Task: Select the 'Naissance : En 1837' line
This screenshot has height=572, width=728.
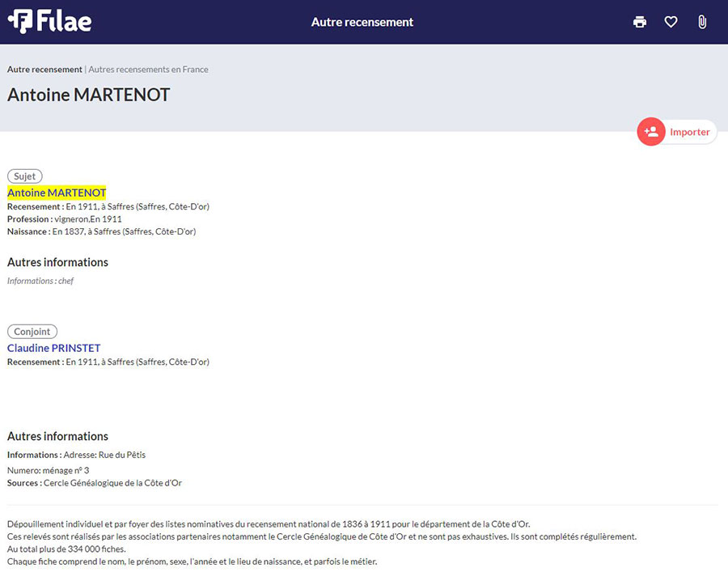Action: 101,231
